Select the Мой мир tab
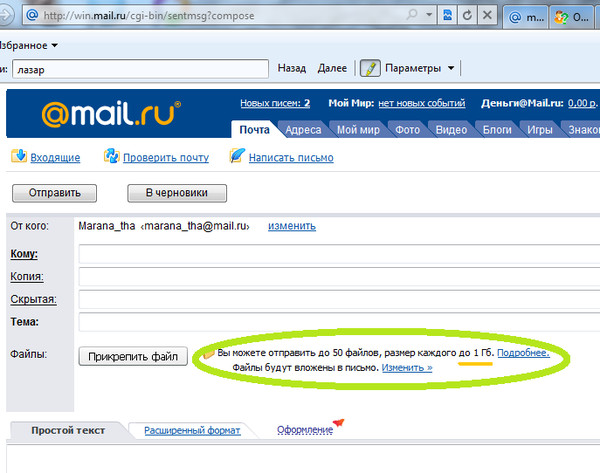 click(358, 130)
